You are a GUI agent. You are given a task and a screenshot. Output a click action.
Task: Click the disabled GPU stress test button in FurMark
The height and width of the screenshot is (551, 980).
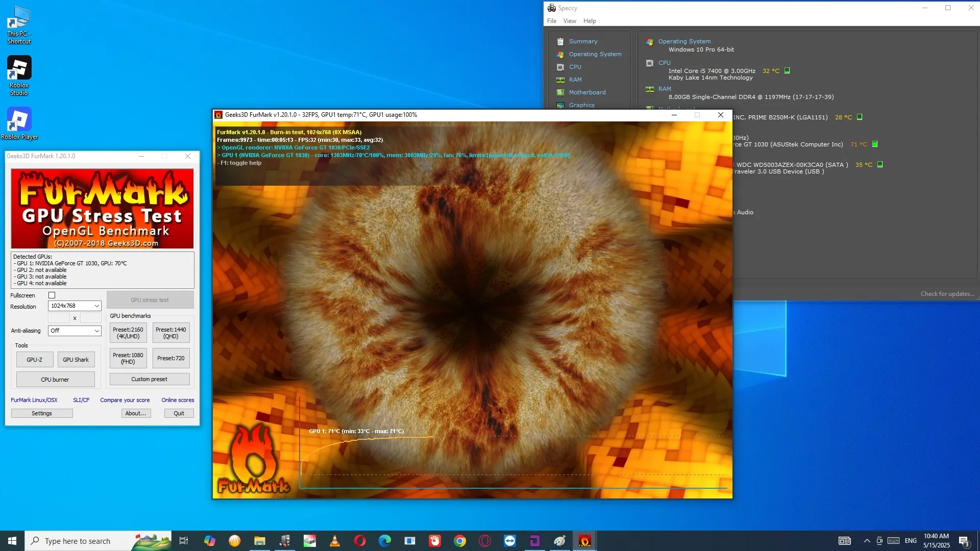click(x=150, y=300)
